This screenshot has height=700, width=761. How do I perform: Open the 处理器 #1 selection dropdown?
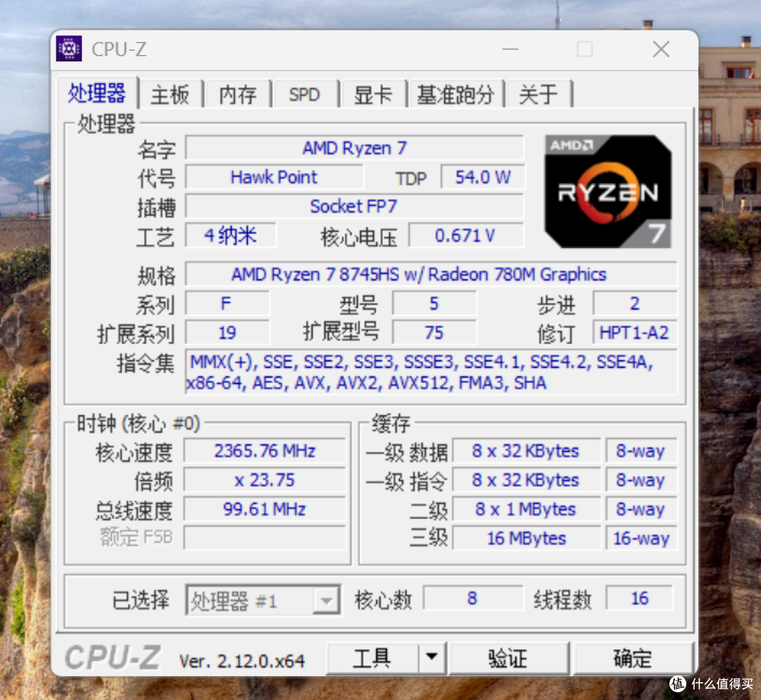[263, 601]
